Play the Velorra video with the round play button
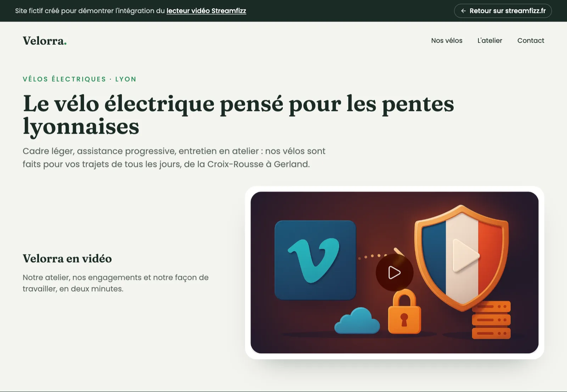 [x=394, y=273]
